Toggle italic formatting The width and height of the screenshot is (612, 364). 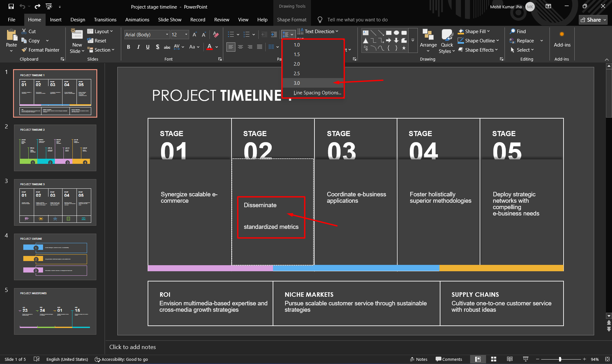tap(138, 47)
